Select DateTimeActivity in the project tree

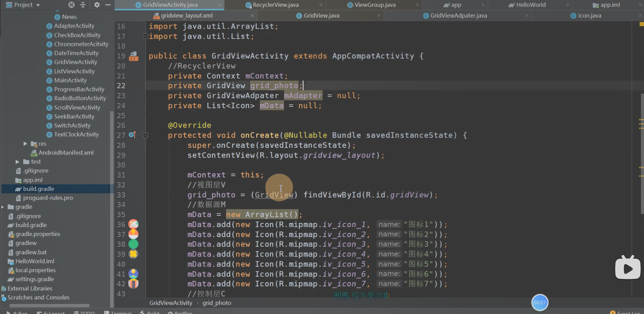[76, 53]
